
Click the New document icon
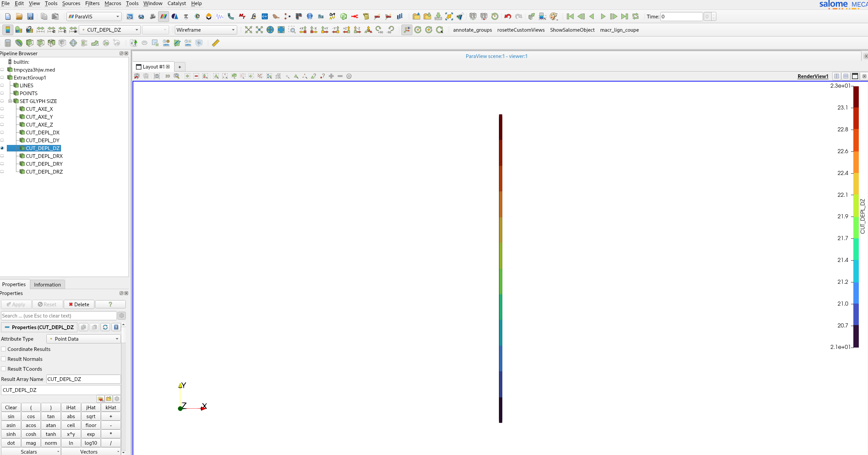pyautogui.click(x=8, y=16)
